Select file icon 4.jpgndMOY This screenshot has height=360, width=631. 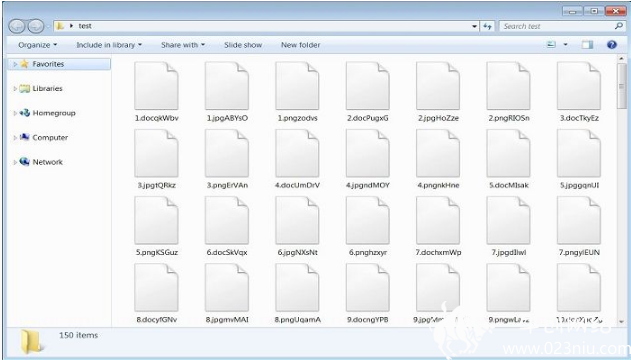point(367,153)
